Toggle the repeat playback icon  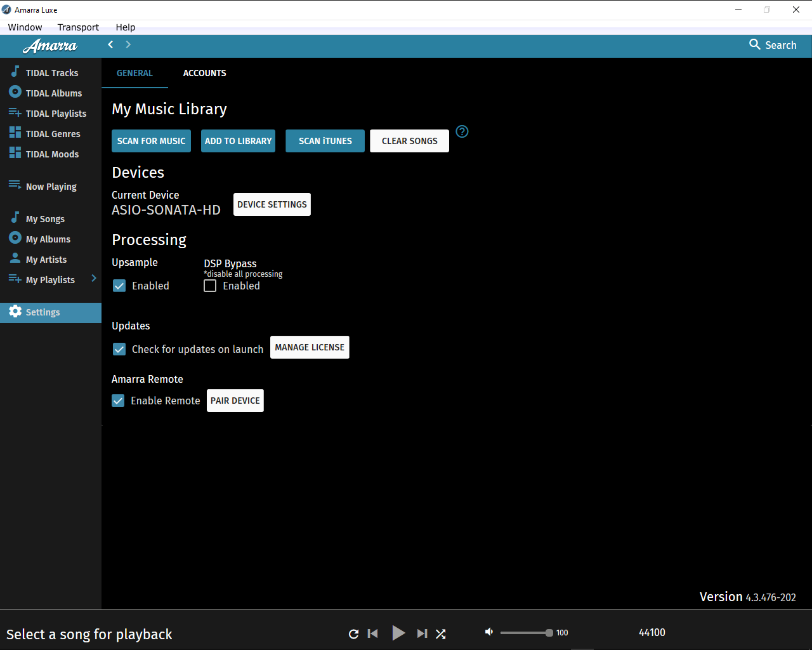(354, 633)
